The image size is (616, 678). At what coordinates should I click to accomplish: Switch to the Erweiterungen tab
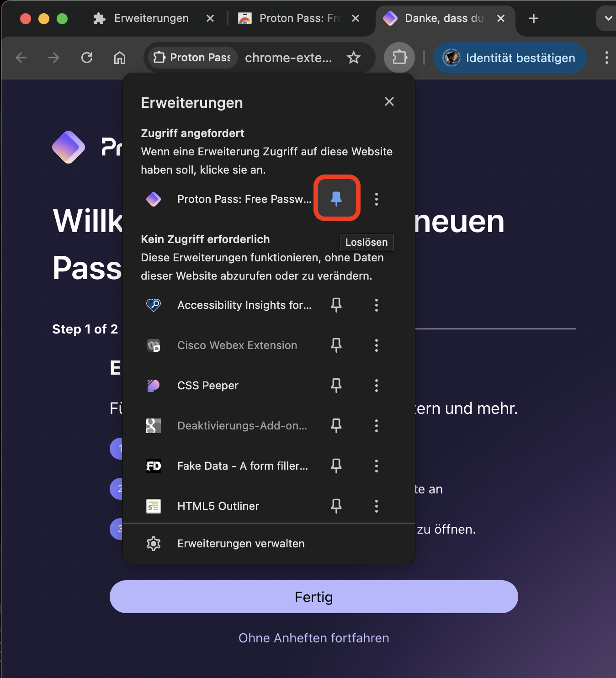[152, 18]
